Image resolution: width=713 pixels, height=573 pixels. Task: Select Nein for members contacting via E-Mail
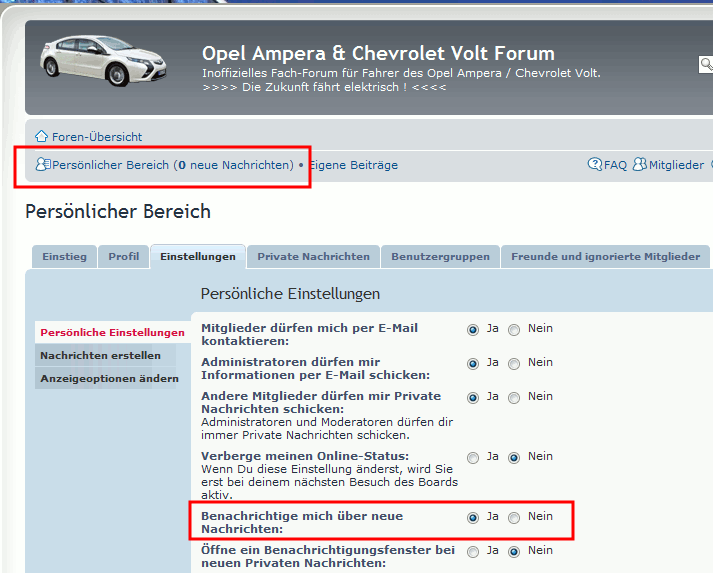(x=514, y=330)
